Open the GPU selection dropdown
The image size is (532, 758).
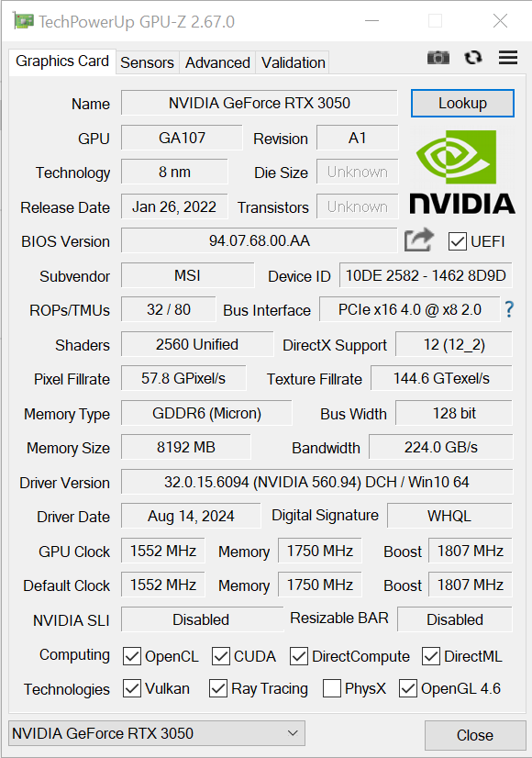tap(157, 733)
